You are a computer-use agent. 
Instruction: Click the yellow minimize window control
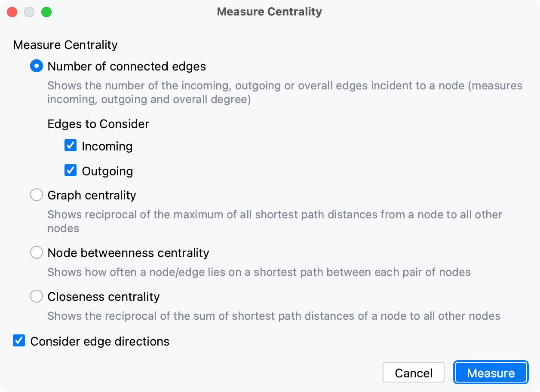(x=29, y=12)
